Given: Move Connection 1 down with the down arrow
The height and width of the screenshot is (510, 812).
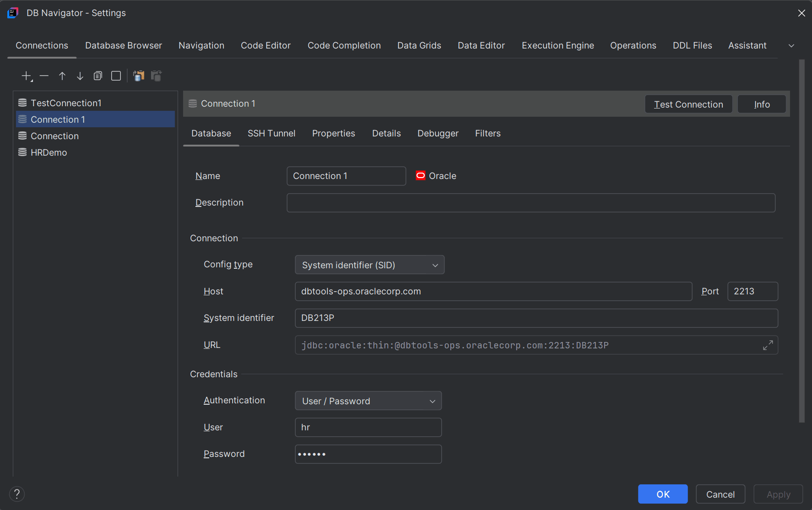Looking at the screenshot, I should pyautogui.click(x=80, y=76).
